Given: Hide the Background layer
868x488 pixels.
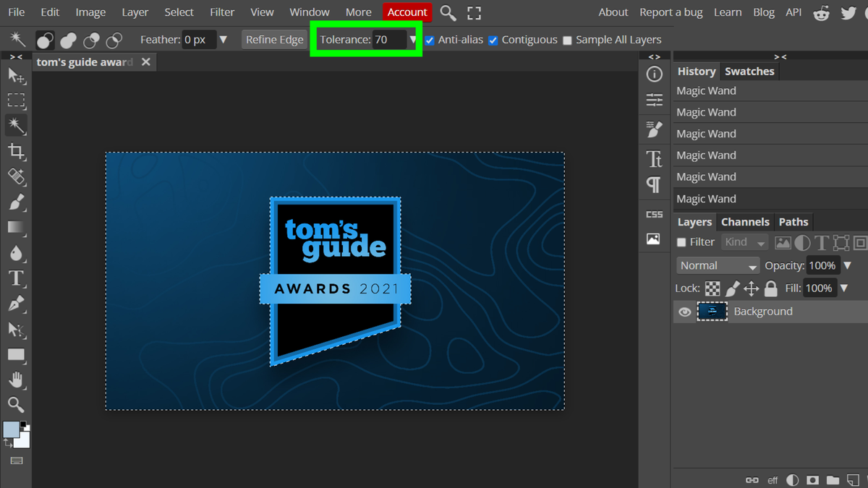Looking at the screenshot, I should [x=684, y=312].
